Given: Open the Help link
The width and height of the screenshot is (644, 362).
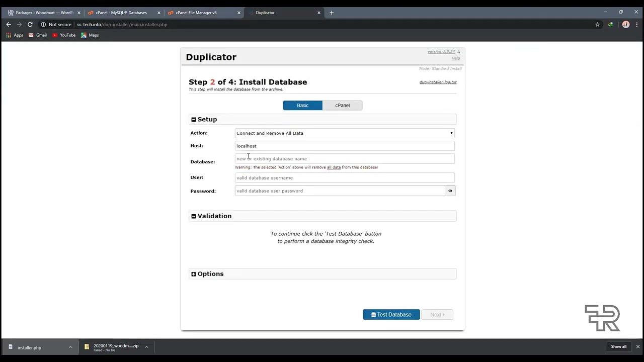Looking at the screenshot, I should coord(456,58).
